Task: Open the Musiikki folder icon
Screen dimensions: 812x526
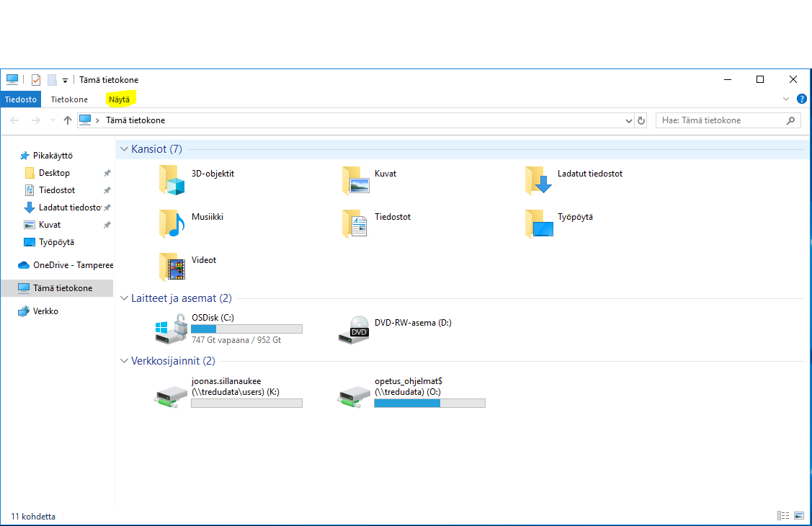Action: click(x=172, y=223)
